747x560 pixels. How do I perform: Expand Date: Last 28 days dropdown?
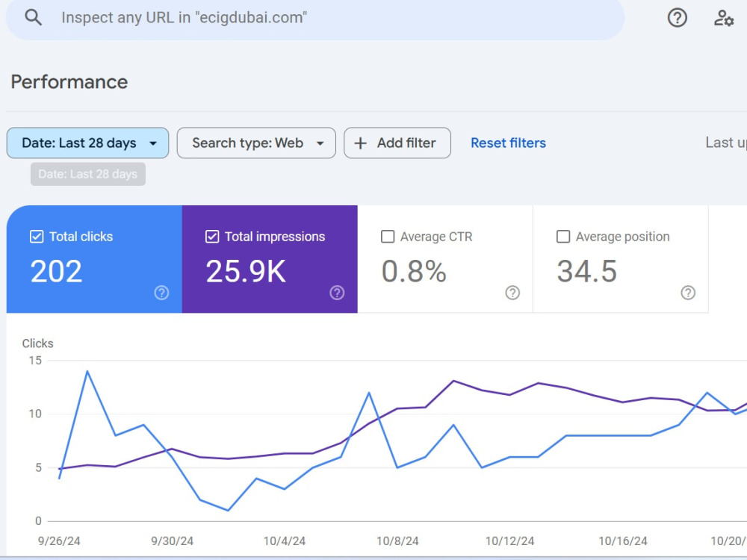pos(87,143)
